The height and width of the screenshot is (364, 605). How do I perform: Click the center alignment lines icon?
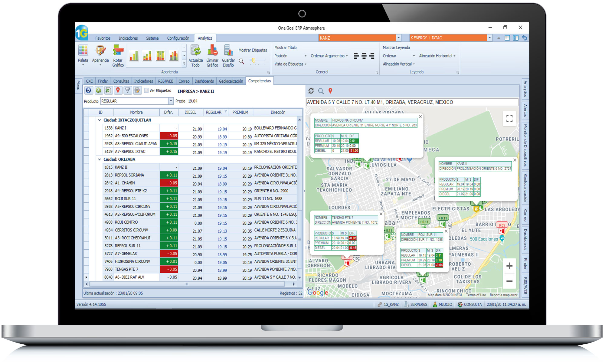point(364,56)
